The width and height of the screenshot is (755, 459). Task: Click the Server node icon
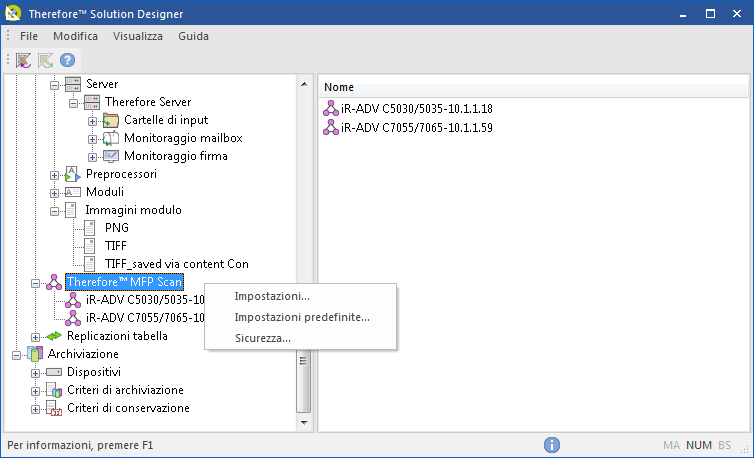(73, 84)
